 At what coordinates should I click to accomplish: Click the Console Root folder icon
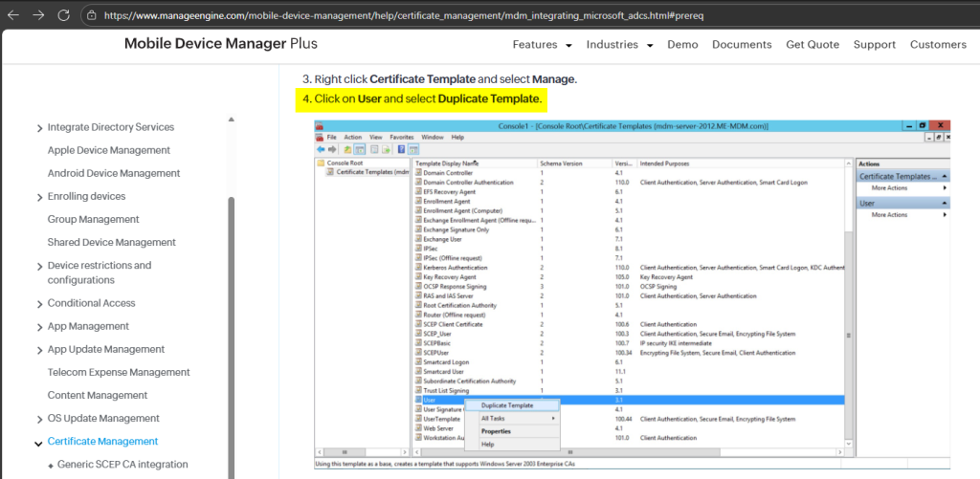pos(322,163)
